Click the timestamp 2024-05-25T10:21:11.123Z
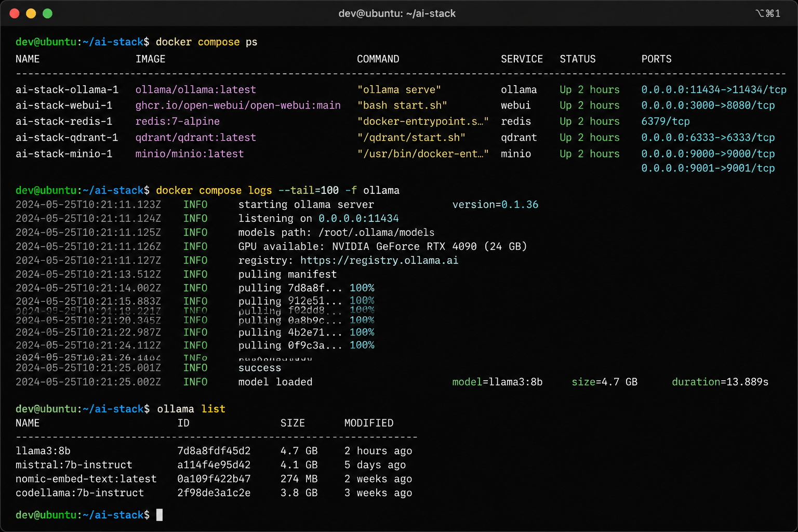Image resolution: width=798 pixels, height=532 pixels. [x=88, y=205]
